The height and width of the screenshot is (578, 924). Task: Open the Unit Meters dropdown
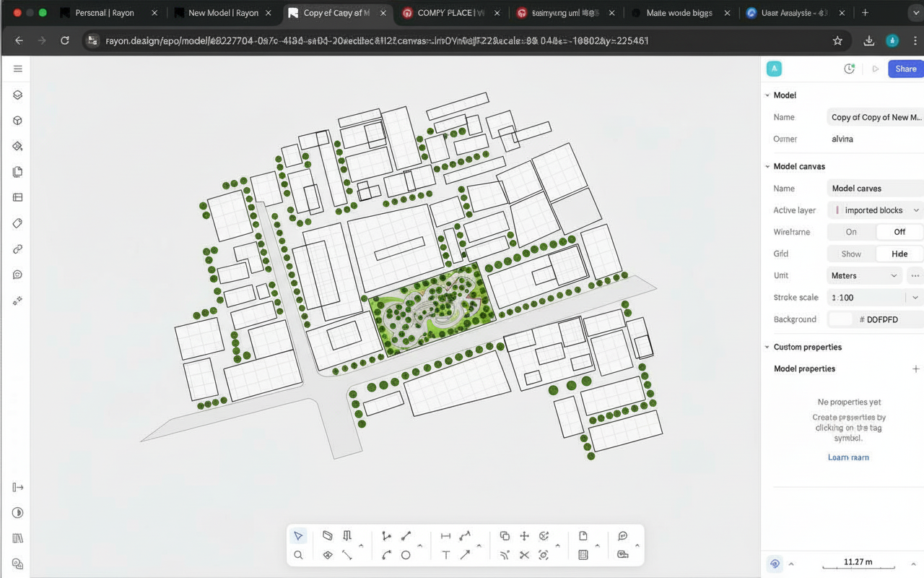(864, 275)
